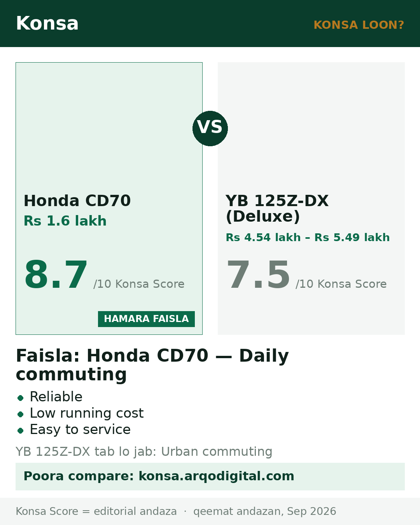Select the Low running cost item
420x525 pixels.
tap(87, 413)
